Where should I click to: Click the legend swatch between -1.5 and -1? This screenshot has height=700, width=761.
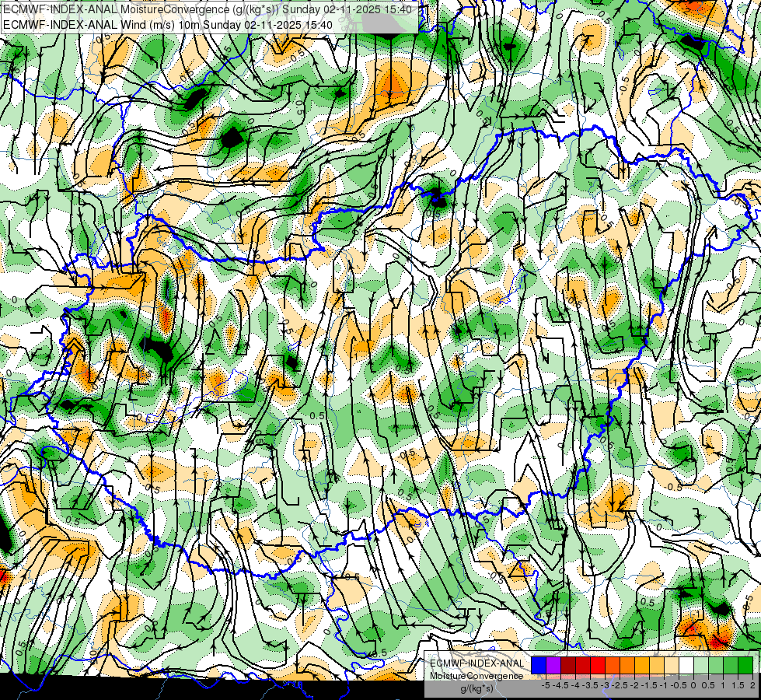pos(657,666)
